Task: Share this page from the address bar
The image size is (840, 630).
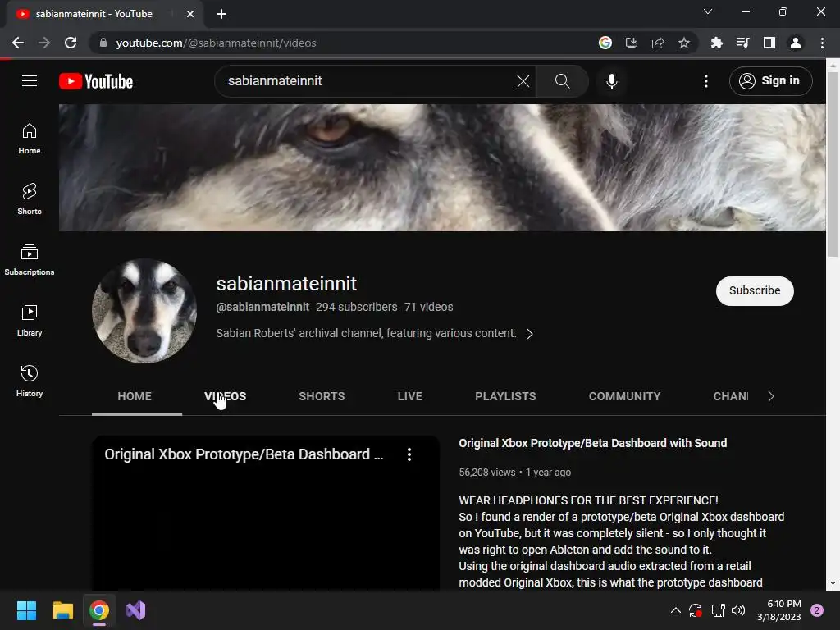Action: pos(657,43)
